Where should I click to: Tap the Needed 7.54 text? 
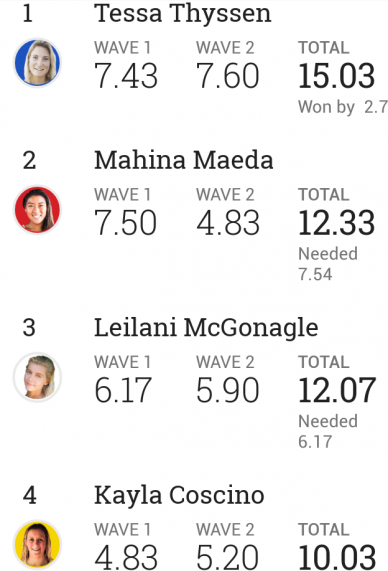tap(328, 264)
